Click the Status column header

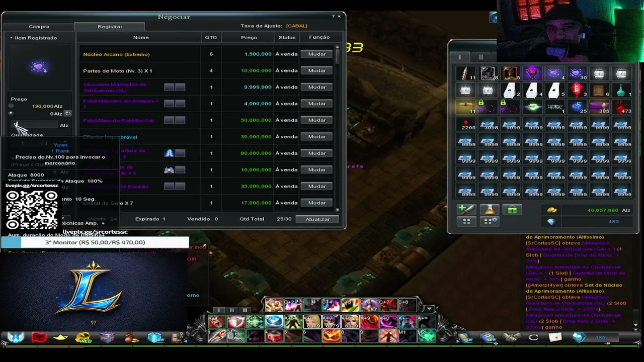pyautogui.click(x=287, y=37)
